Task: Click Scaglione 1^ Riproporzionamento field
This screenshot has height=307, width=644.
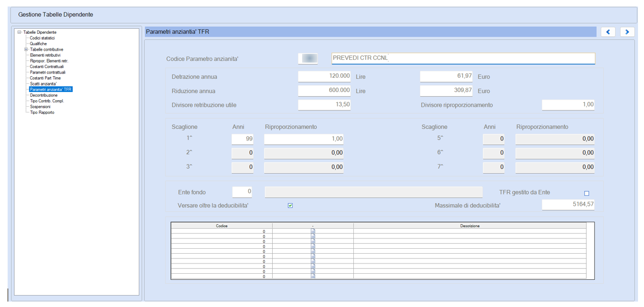Action: pyautogui.click(x=304, y=139)
